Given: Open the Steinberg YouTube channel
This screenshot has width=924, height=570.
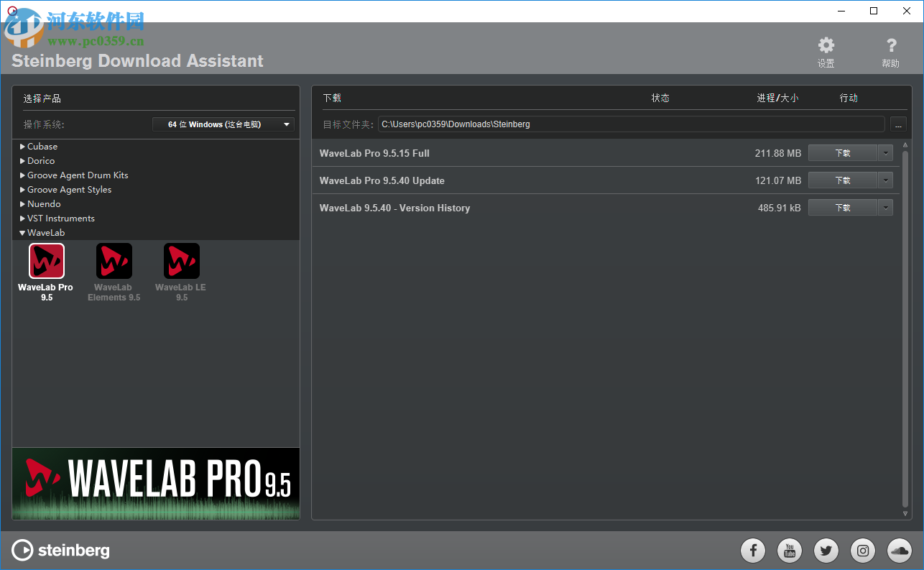Looking at the screenshot, I should (789, 551).
